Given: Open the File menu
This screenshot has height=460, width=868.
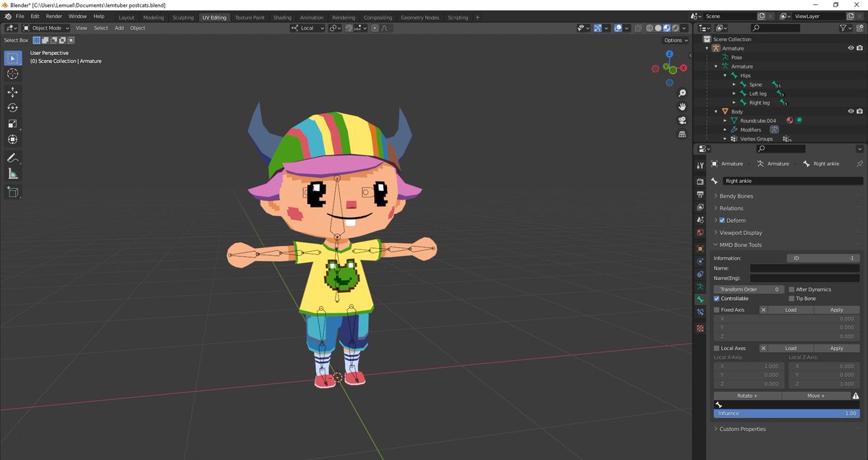Looking at the screenshot, I should coord(19,16).
